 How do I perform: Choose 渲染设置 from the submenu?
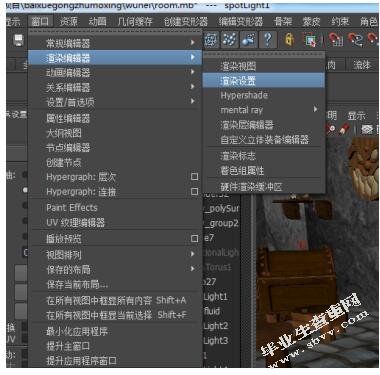click(x=264, y=81)
